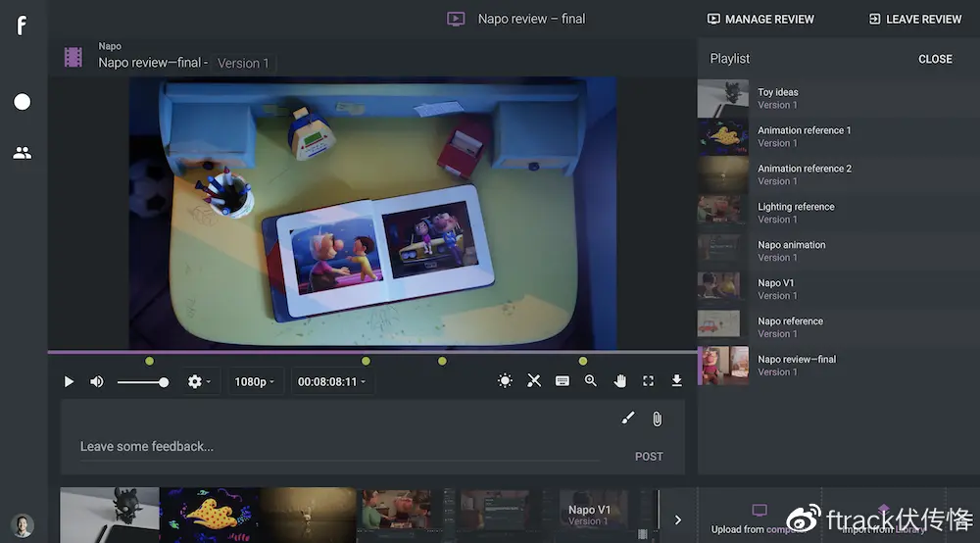Open yellow spotted shape filmstrip thumbnail
The image size is (980, 543).
tap(210, 516)
